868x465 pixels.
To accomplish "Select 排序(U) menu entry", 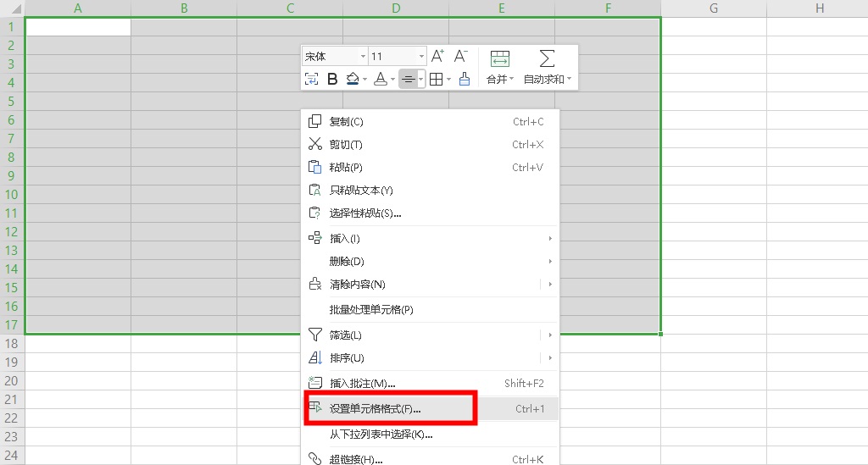I will [430, 357].
